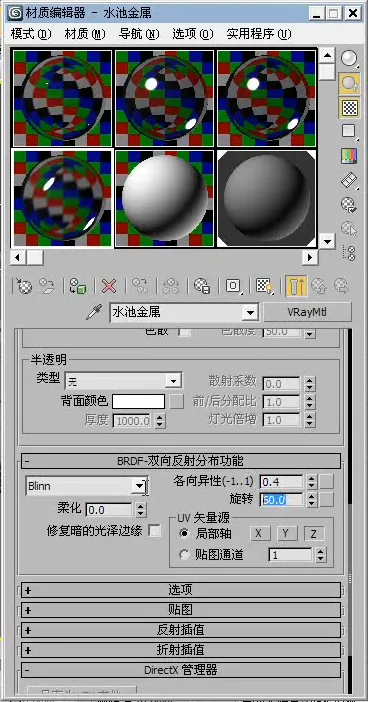This screenshot has height=702, width=368.
Task: Click the Put Material to Scene icon
Action: tap(47, 286)
